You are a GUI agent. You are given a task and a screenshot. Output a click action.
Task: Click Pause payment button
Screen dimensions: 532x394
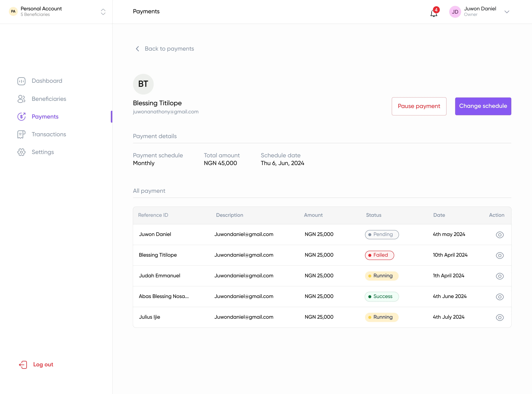(419, 106)
